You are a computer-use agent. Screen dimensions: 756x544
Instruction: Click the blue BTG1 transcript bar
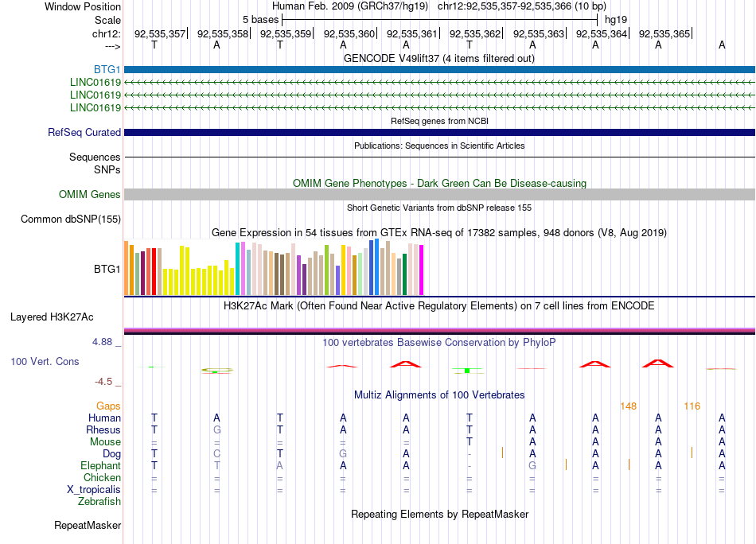439,69
